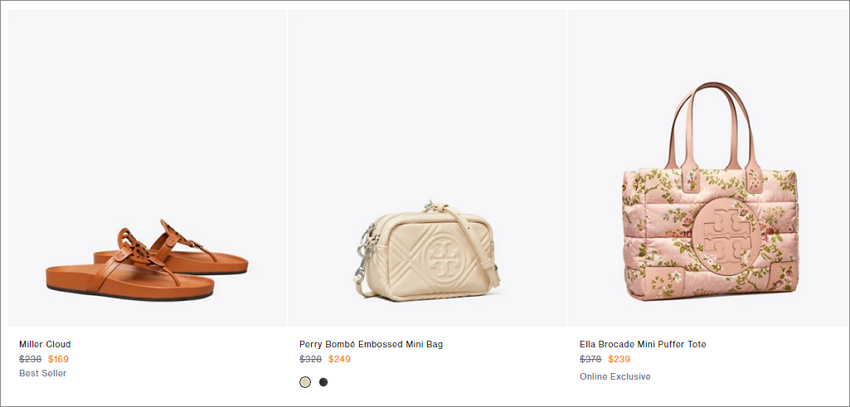The height and width of the screenshot is (407, 850).
Task: Click the crossed-out $378 original price
Action: [590, 359]
